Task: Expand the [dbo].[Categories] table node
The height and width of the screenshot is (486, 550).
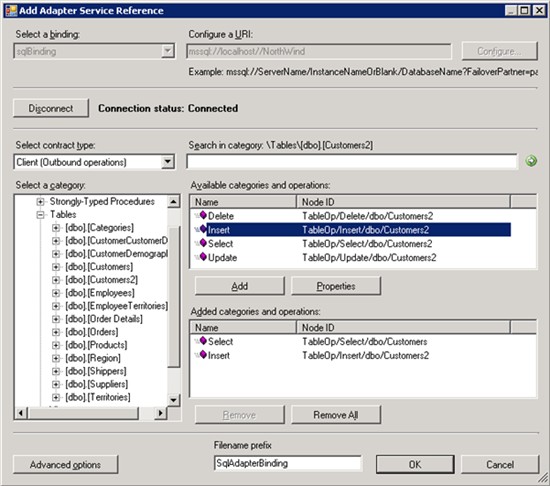Action: 55,228
